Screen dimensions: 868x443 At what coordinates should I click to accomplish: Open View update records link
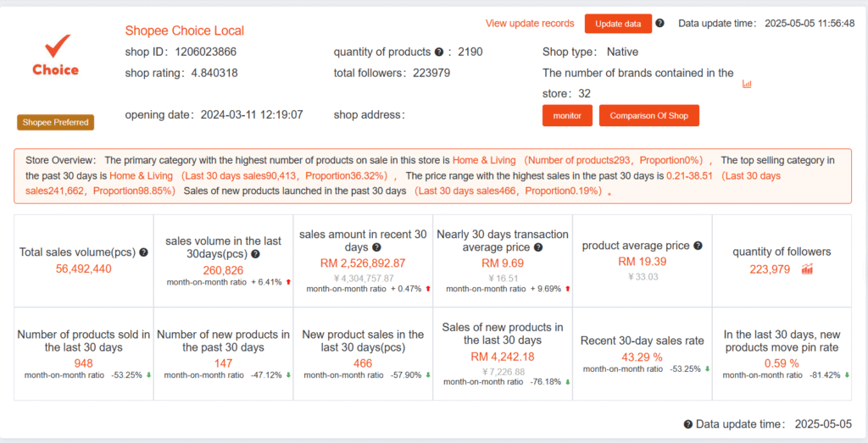[530, 23]
